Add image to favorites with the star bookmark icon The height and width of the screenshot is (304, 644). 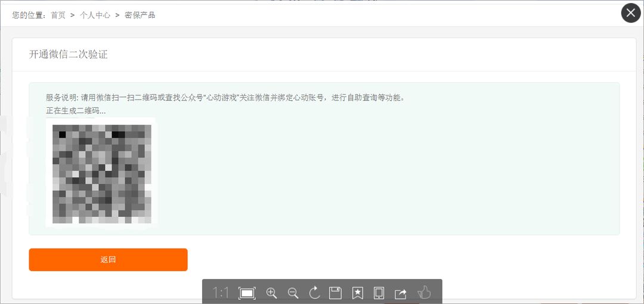(358, 293)
